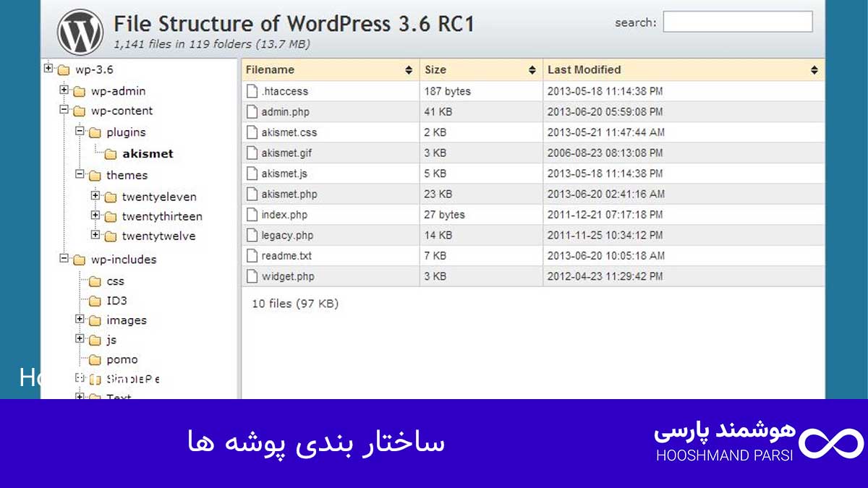Click date '2006-08-23 08:13:08 PM'
Image resolution: width=868 pixels, height=488 pixels.
pyautogui.click(x=605, y=153)
